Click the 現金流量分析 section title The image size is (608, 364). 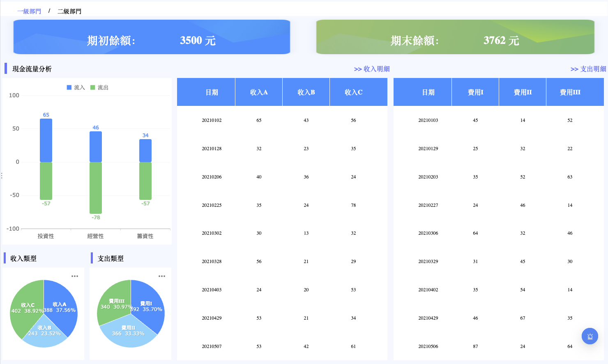tap(32, 69)
